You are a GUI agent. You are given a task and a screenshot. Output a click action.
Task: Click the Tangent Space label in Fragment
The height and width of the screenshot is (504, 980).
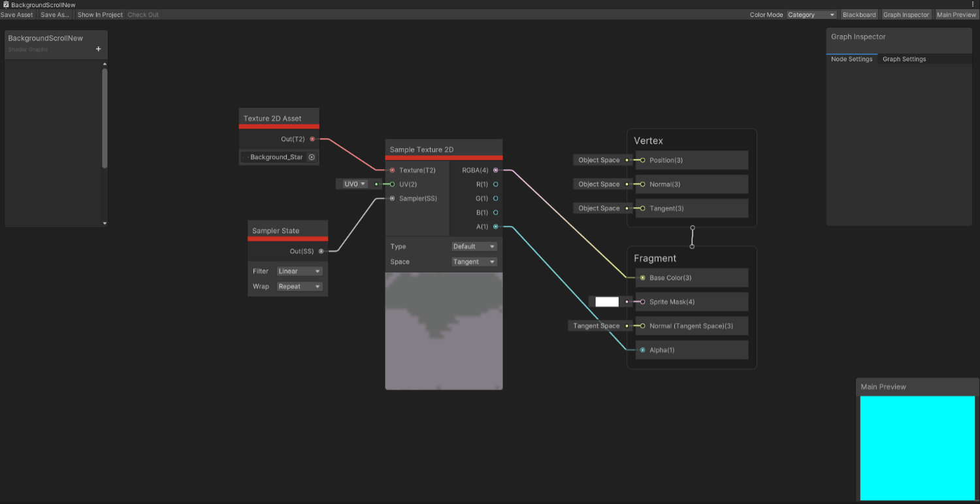coord(596,326)
